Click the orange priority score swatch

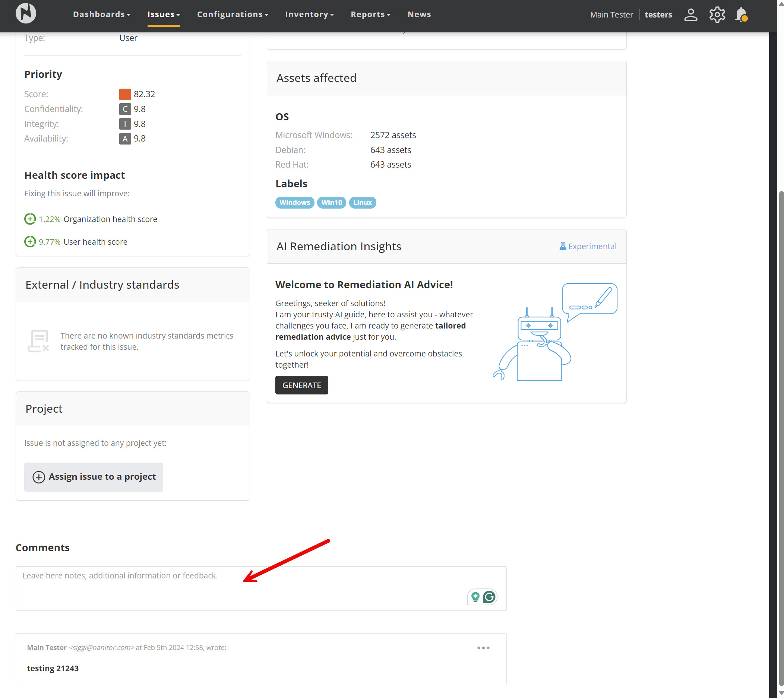(125, 94)
